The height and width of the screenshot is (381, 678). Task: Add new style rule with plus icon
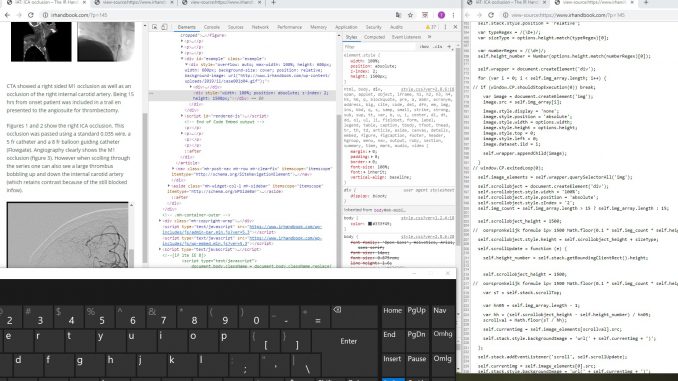click(449, 46)
